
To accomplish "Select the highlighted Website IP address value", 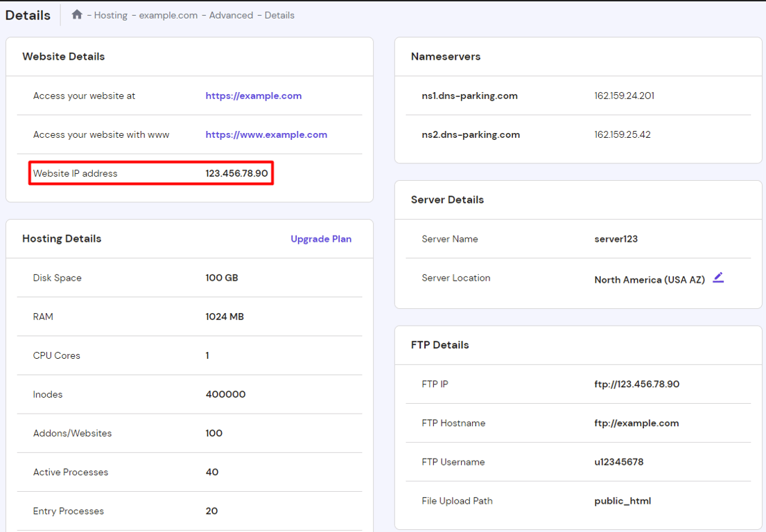I will coord(240,173).
